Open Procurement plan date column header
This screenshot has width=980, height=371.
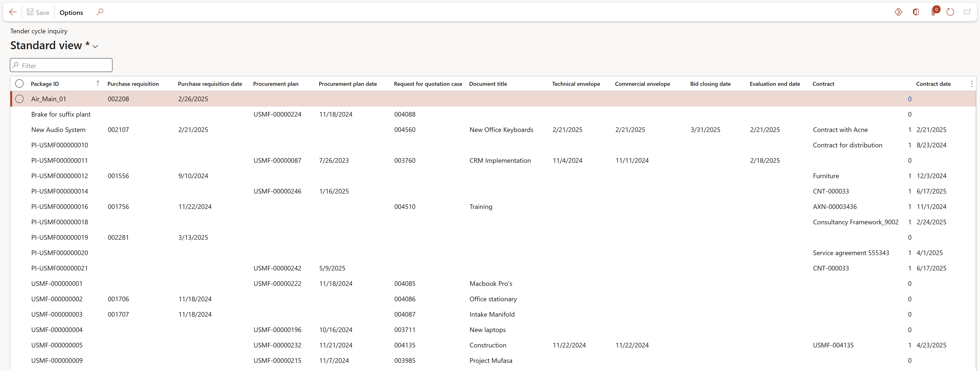[347, 84]
